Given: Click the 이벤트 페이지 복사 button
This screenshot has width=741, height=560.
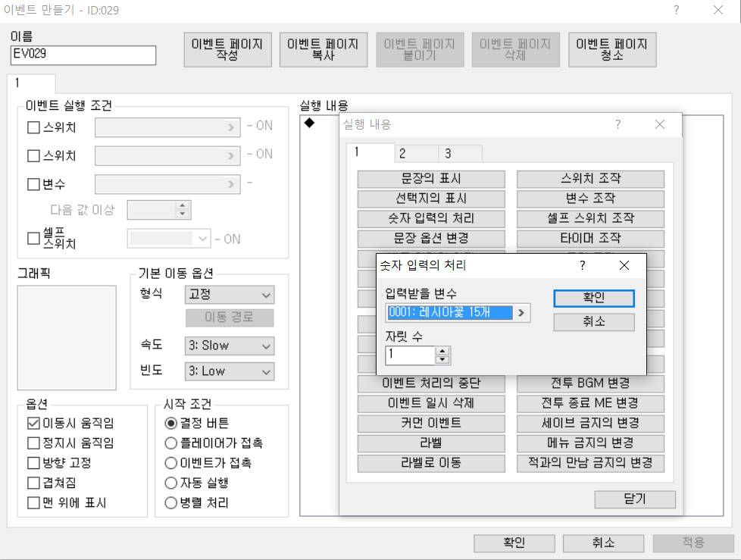Looking at the screenshot, I should [324, 50].
